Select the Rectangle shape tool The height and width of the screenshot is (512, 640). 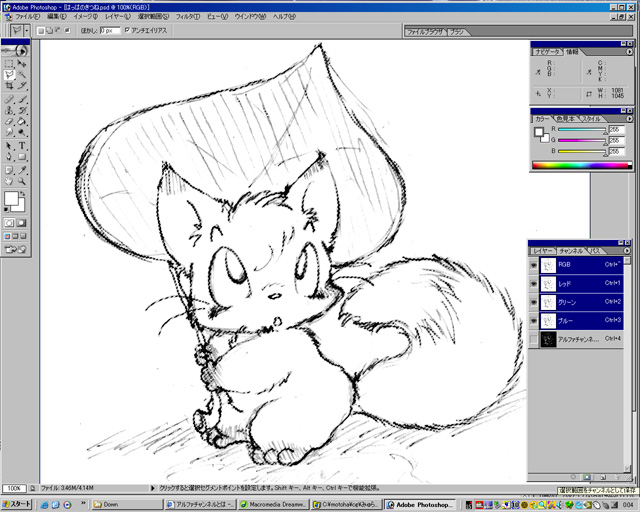pos(22,157)
